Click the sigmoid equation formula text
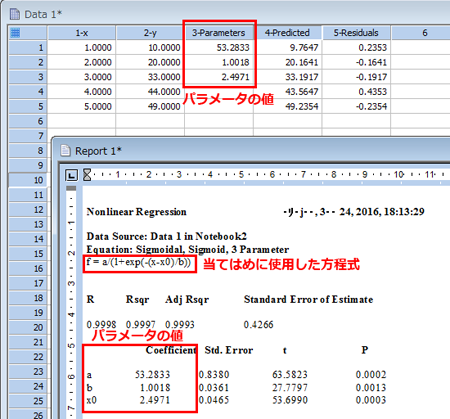Viewport: 450px width, 419px height. 139,262
